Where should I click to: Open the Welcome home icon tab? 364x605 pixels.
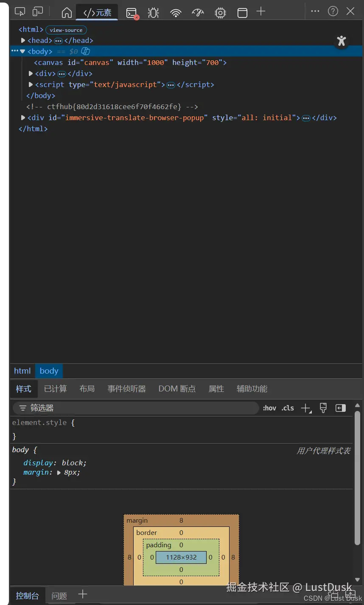[67, 13]
